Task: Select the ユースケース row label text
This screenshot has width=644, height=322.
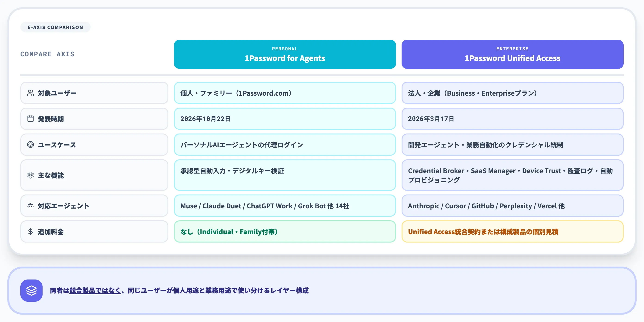Action: coord(57,145)
